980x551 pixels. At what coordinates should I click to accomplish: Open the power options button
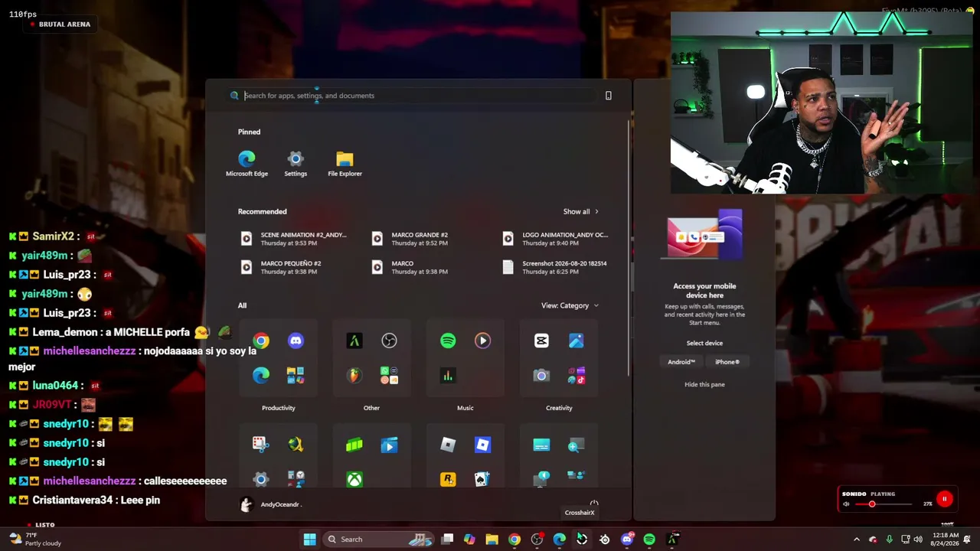[593, 504]
